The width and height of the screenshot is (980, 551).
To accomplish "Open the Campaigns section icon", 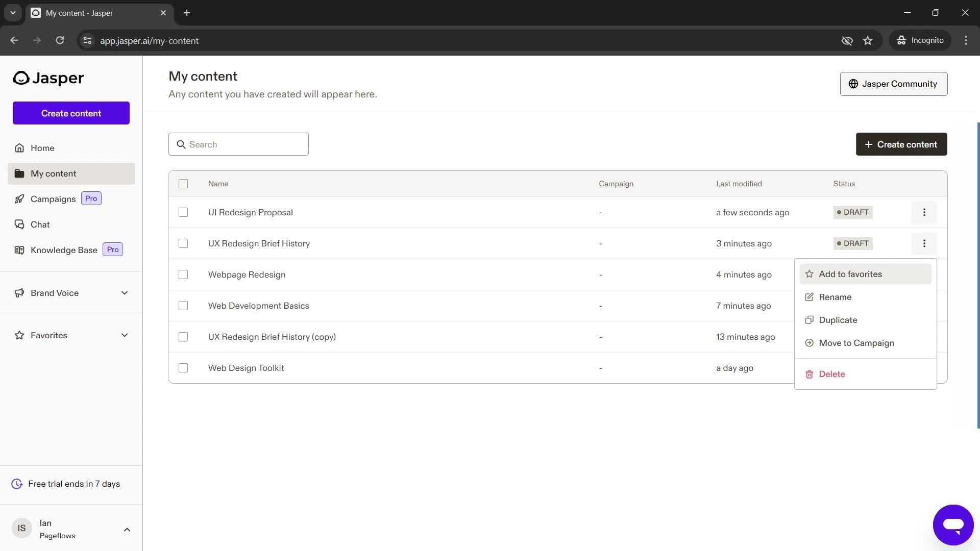I will 19,198.
